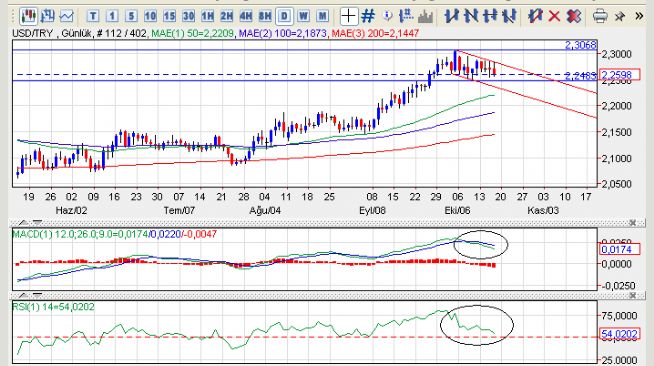Click the Ağu/04 date axis label
The width and height of the screenshot is (654, 366).
point(265,211)
